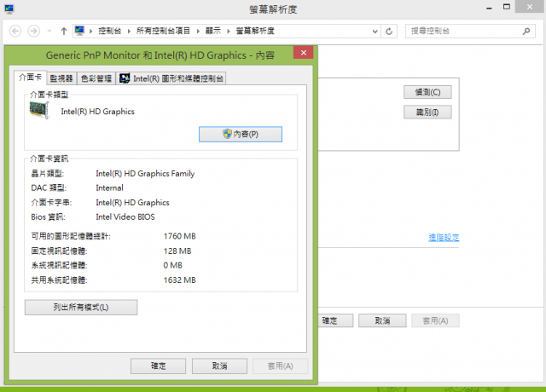Click the Intel graphics tab icon
Image resolution: width=546 pixels, height=392 pixels.
click(x=125, y=78)
